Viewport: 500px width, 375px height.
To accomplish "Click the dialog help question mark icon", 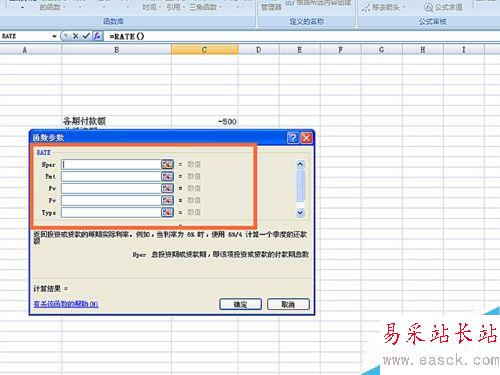I will tap(293, 137).
